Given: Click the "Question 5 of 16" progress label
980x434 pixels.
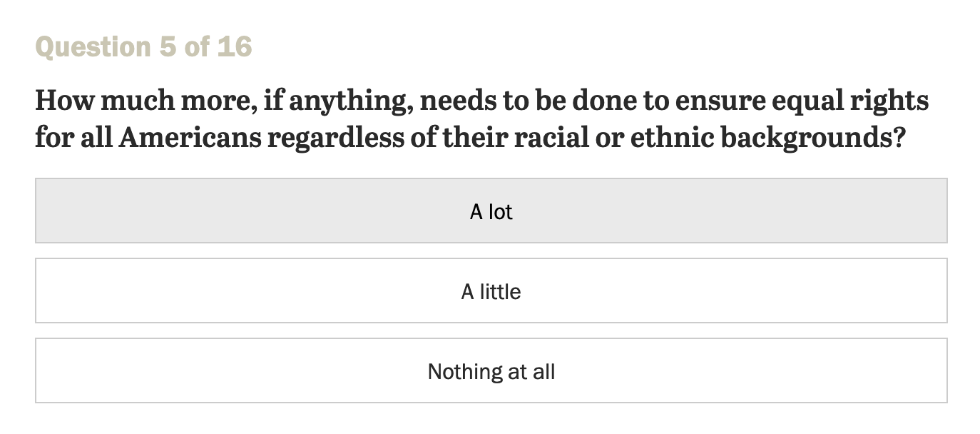Looking at the screenshot, I should click(x=143, y=47).
